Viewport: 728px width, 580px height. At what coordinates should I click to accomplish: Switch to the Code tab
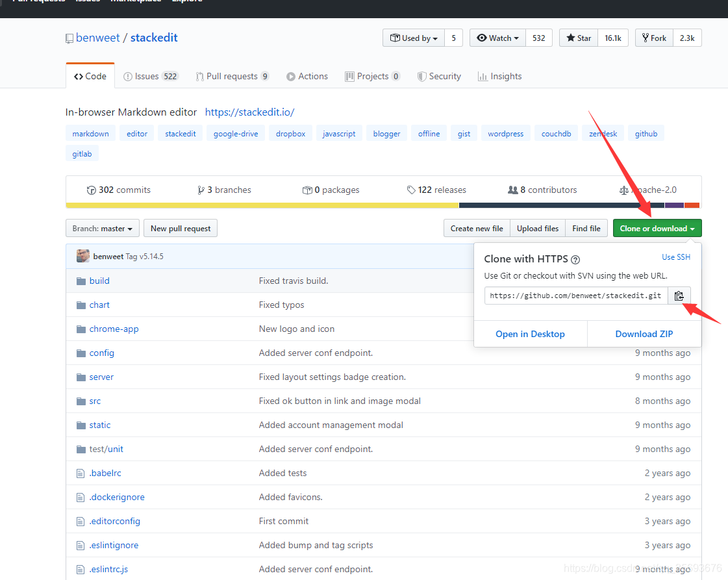[x=90, y=76]
